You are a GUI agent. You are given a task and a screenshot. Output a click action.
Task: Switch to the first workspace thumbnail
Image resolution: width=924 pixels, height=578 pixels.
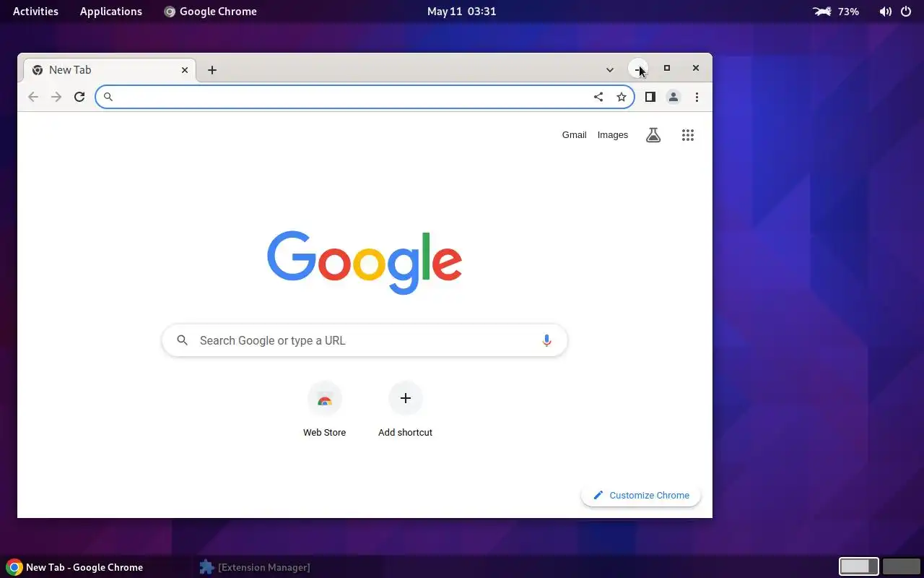pyautogui.click(x=859, y=566)
